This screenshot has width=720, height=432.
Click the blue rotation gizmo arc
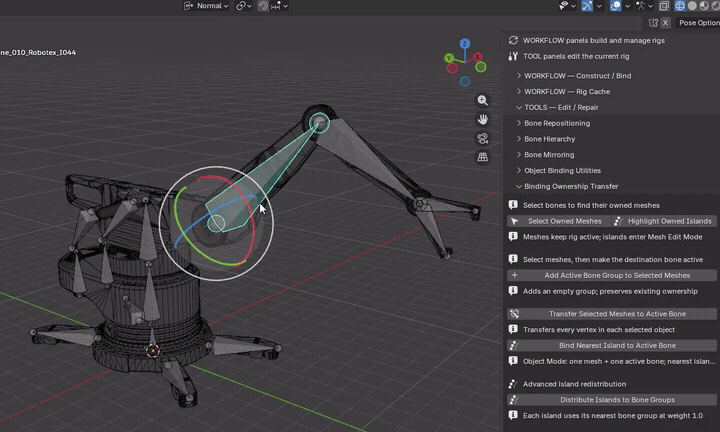click(211, 211)
